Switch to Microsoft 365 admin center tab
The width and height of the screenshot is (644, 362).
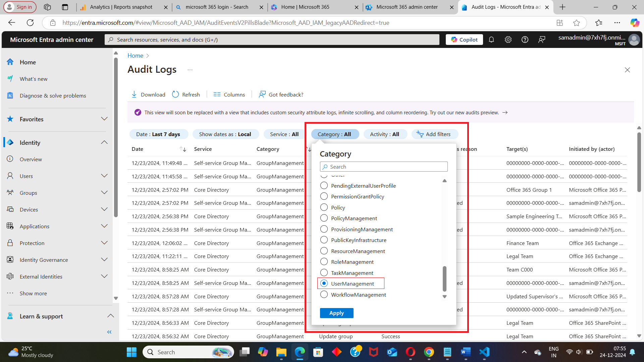[407, 7]
